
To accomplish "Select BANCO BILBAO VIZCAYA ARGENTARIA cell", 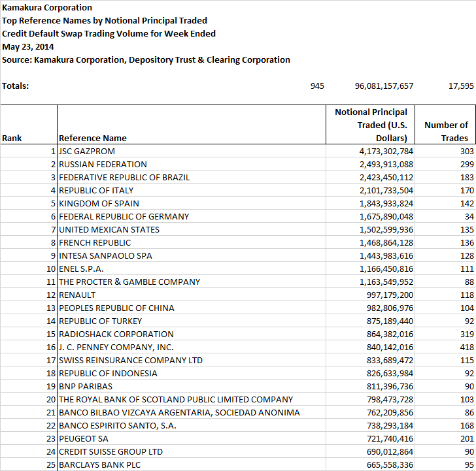I will click(192, 412).
